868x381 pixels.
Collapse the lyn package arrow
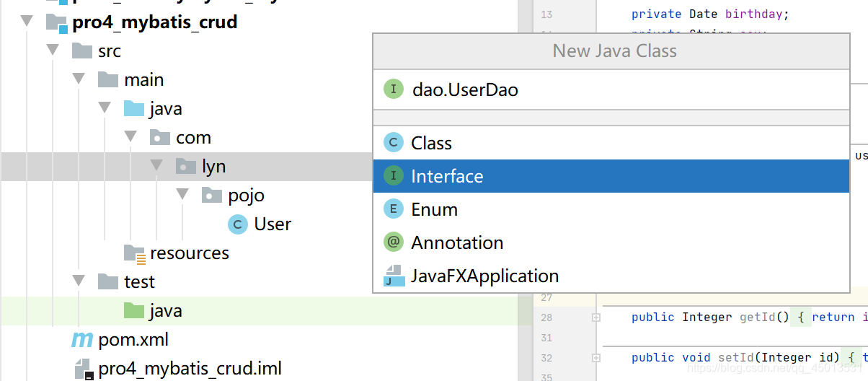(x=156, y=167)
